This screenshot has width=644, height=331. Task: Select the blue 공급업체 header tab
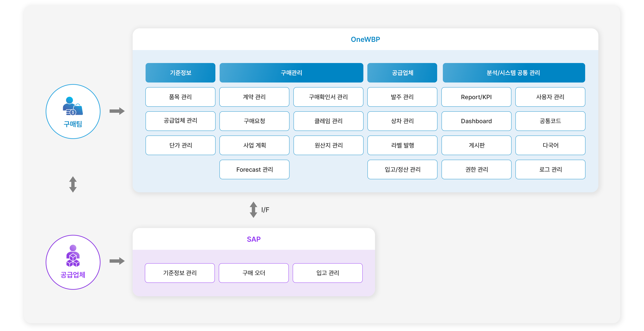pos(402,73)
